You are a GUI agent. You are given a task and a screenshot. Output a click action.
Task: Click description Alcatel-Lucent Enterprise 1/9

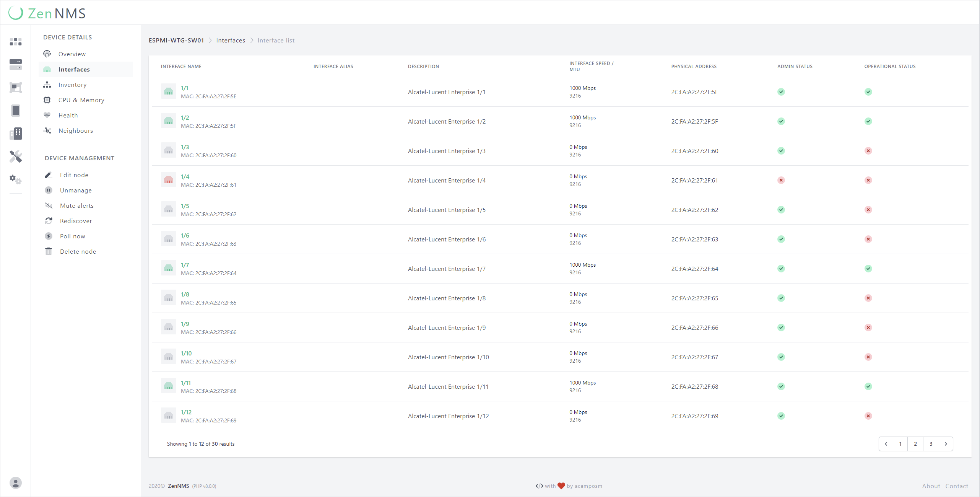(447, 328)
